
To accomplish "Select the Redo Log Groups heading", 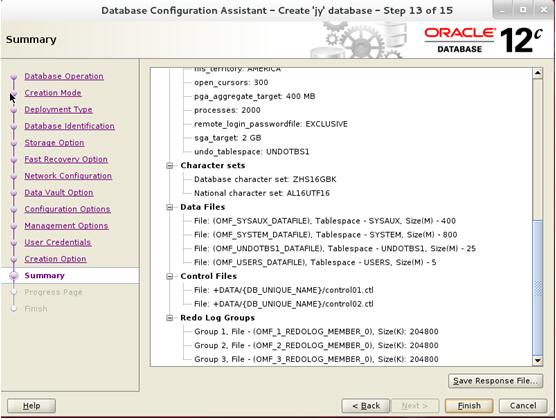I will [x=217, y=318].
